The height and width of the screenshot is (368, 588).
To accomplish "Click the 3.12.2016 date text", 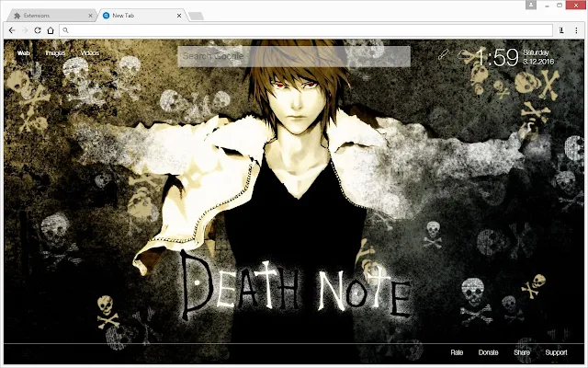I will 538,62.
